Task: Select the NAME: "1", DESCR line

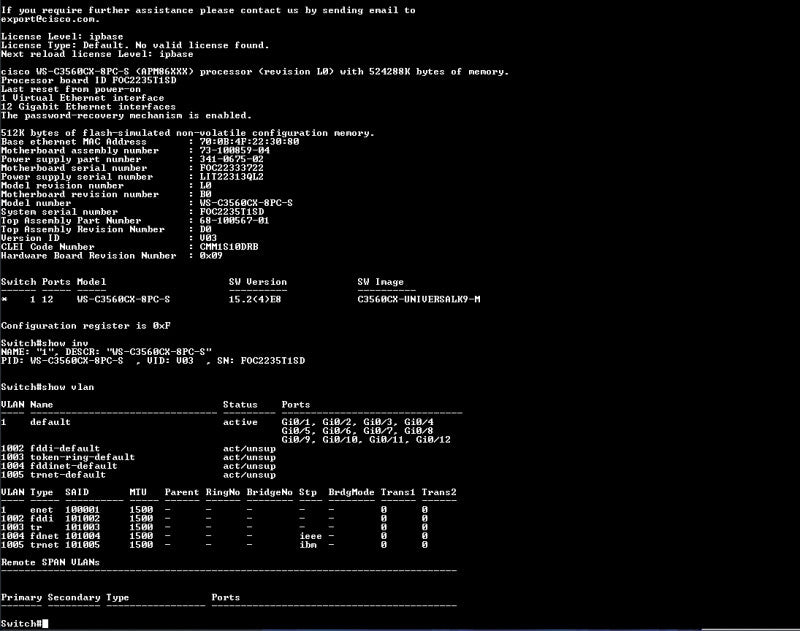Action: (x=106, y=352)
